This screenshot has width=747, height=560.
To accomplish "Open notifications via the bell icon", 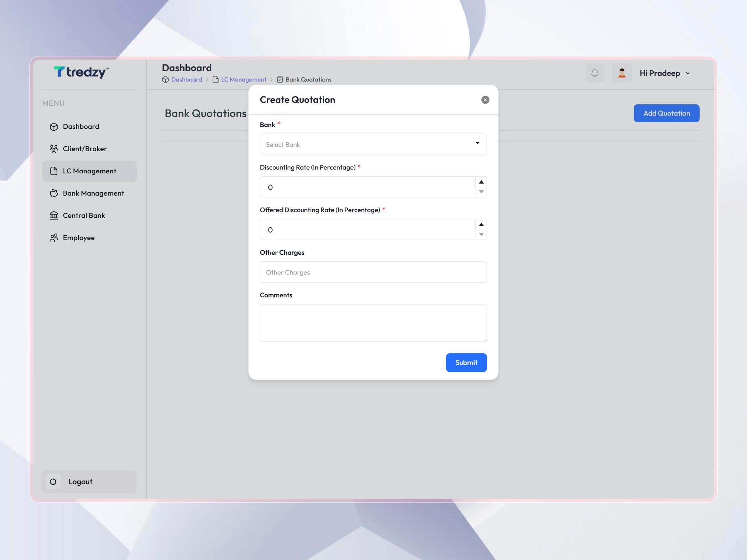I will [x=595, y=73].
